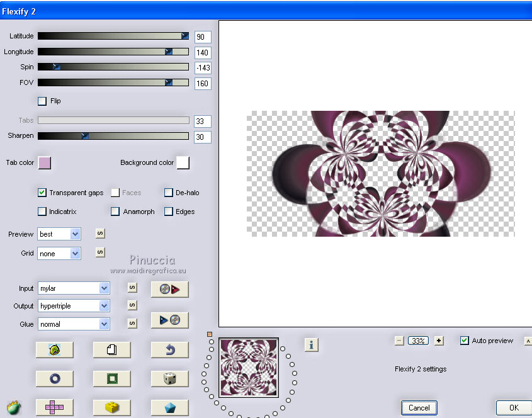532x418 pixels.
Task: Click the white Background color swatch
Action: click(183, 163)
